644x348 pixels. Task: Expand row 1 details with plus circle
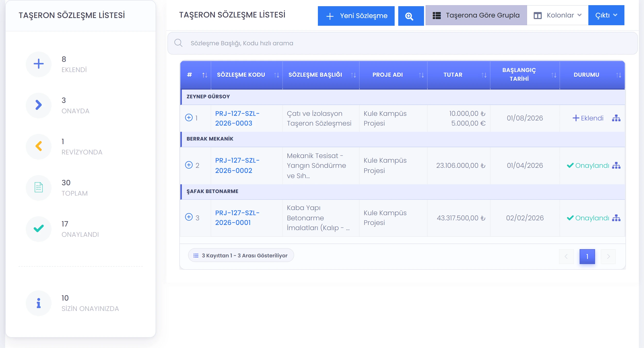click(x=189, y=118)
